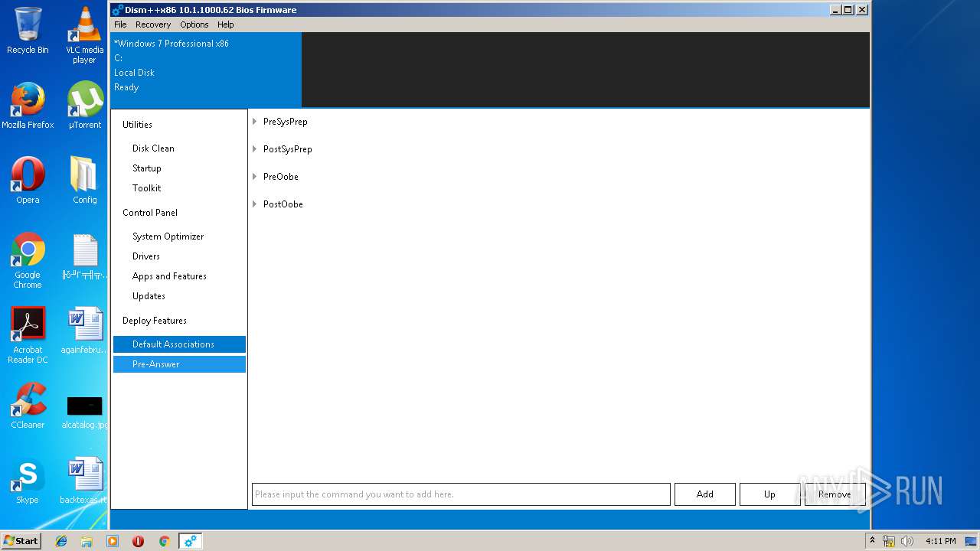Screen dimensions: 980x551
Task: Click the Add button
Action: (705, 494)
